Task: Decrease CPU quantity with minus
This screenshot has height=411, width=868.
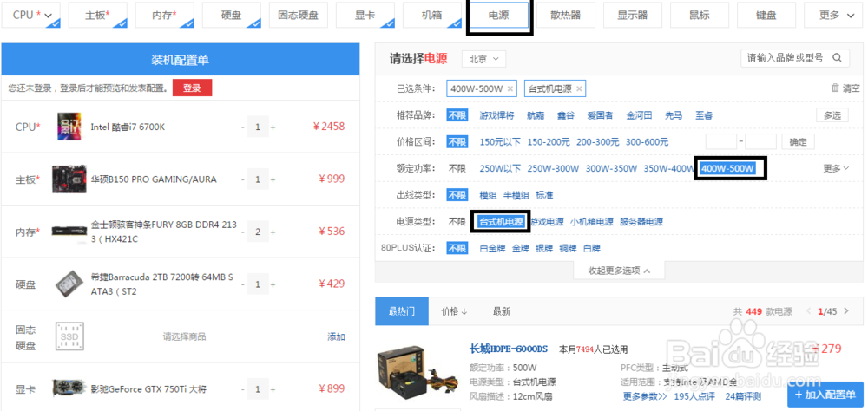Action: point(242,127)
